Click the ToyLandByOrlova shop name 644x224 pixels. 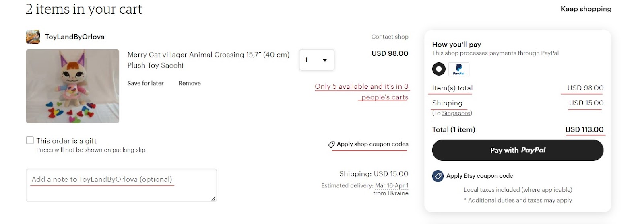(75, 37)
